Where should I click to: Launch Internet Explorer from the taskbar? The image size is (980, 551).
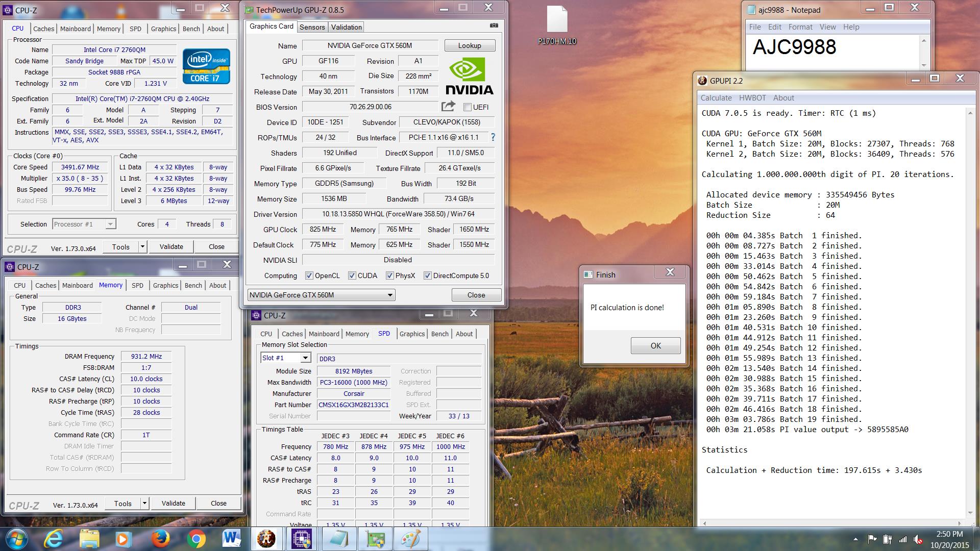(x=53, y=539)
